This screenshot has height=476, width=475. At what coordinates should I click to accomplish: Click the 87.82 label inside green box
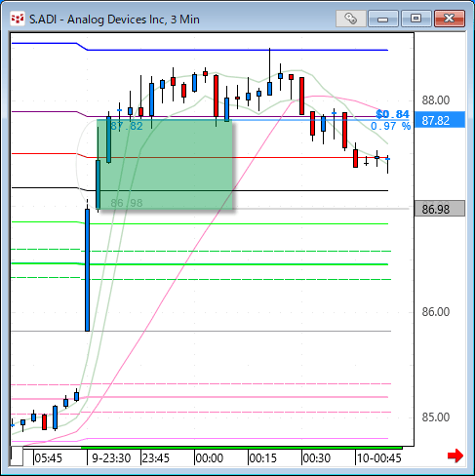click(127, 126)
